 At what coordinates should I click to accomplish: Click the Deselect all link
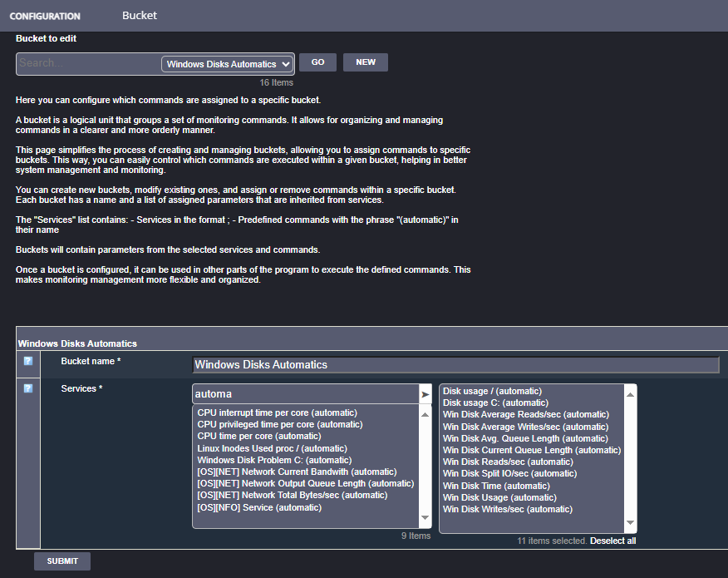click(612, 541)
